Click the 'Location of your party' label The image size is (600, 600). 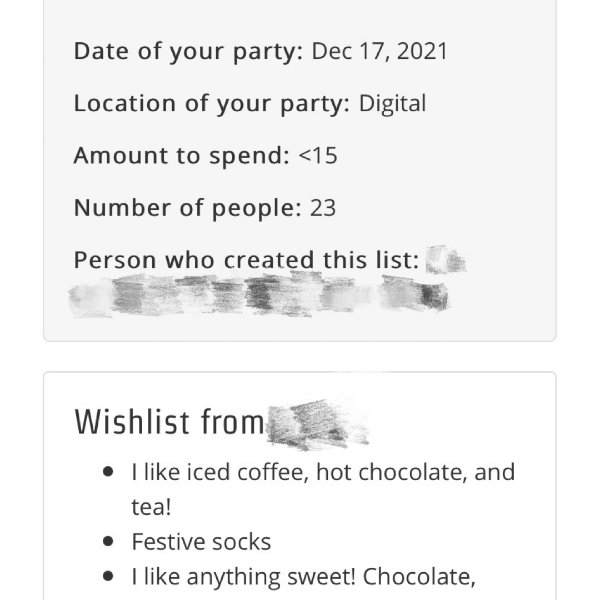click(212, 103)
